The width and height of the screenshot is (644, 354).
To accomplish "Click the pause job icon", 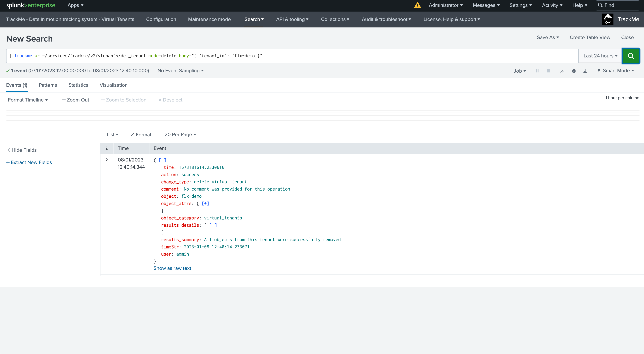I will 537,71.
